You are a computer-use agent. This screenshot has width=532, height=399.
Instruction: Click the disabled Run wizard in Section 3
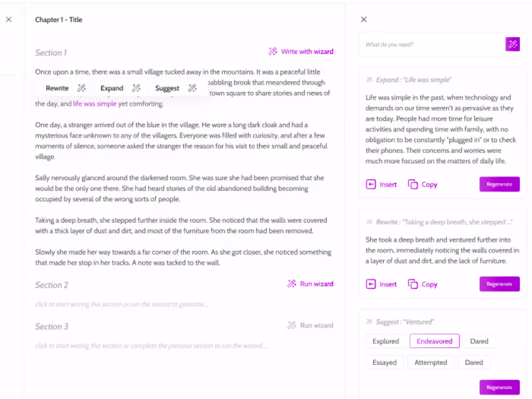pyautogui.click(x=310, y=325)
